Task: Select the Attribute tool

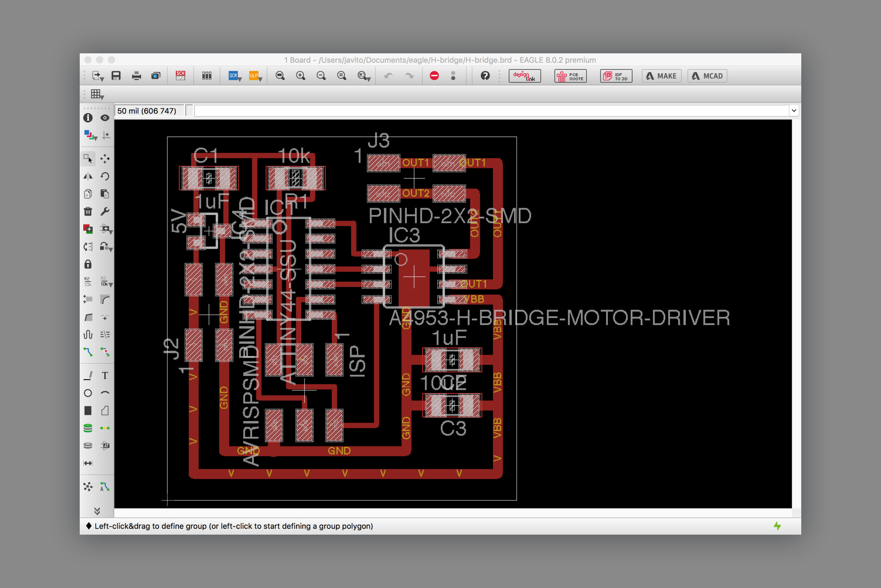Action: tap(105, 446)
